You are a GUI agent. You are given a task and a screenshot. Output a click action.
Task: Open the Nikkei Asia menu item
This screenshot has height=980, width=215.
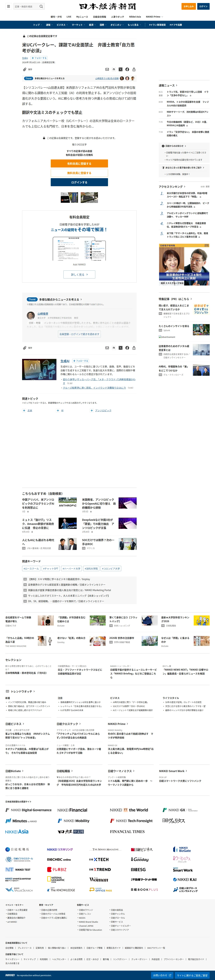click(x=135, y=17)
